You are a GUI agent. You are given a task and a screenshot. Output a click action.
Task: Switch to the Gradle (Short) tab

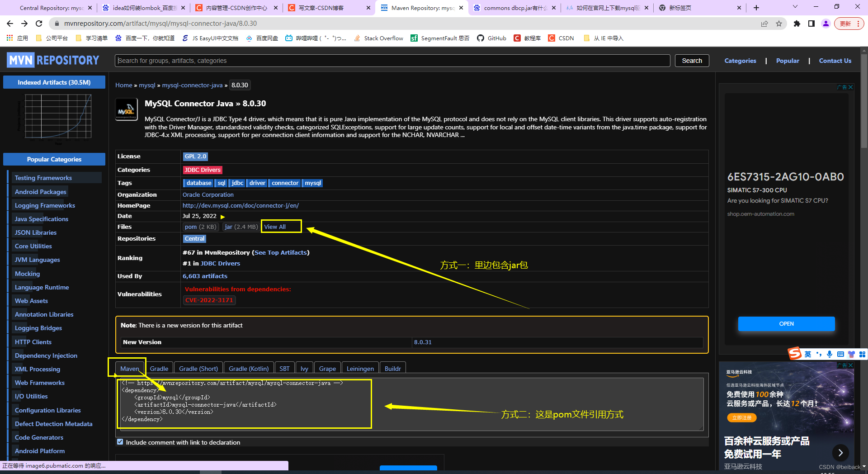pos(198,368)
